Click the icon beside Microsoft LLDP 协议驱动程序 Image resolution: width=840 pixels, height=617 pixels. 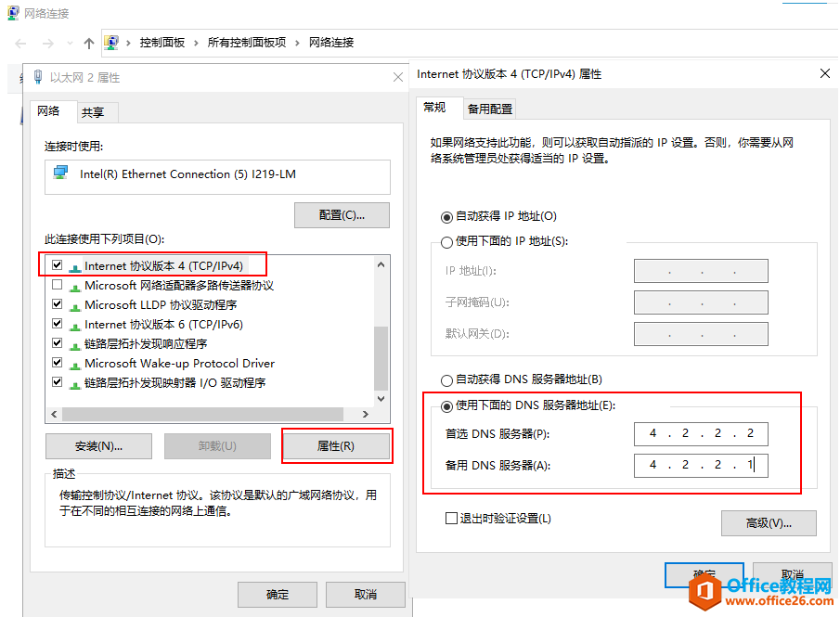coord(74,304)
